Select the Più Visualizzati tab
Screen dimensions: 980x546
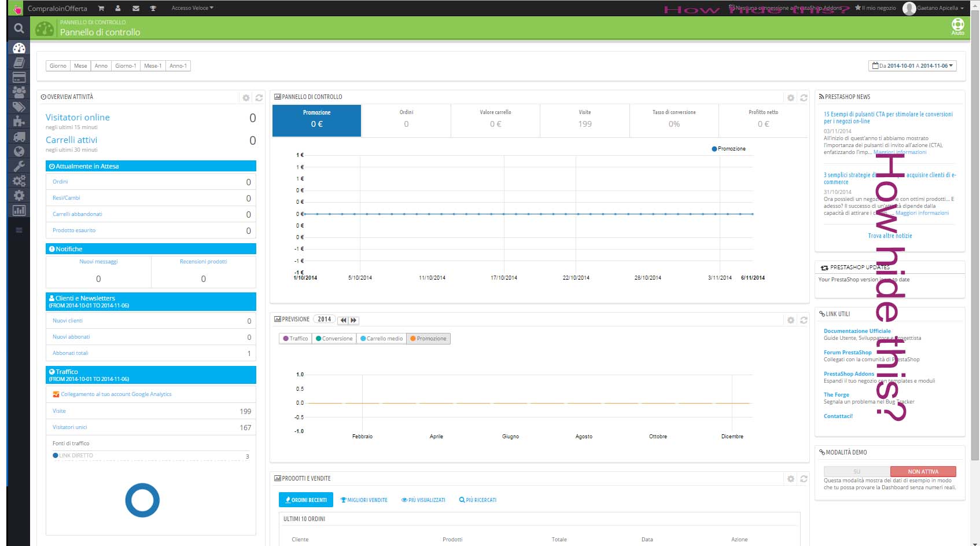423,500
